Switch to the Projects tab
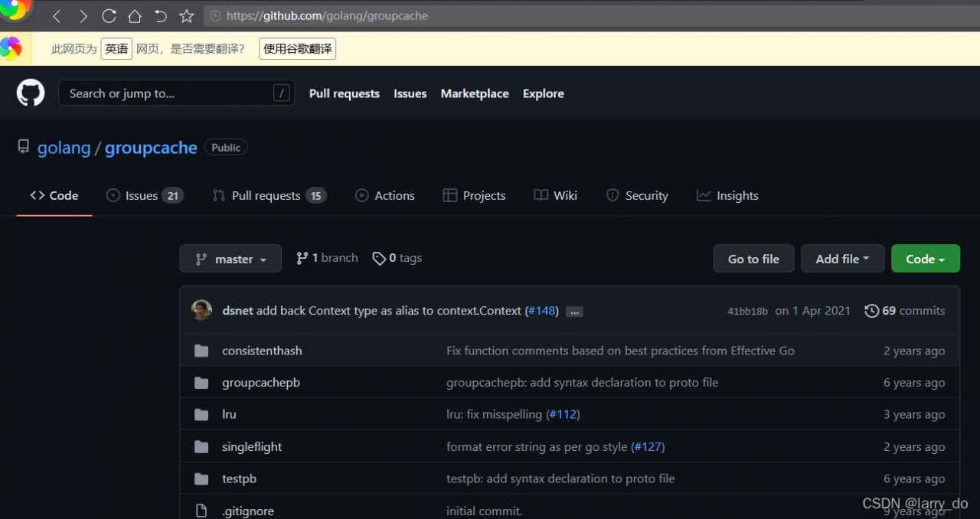This screenshot has width=980, height=519. 475,196
